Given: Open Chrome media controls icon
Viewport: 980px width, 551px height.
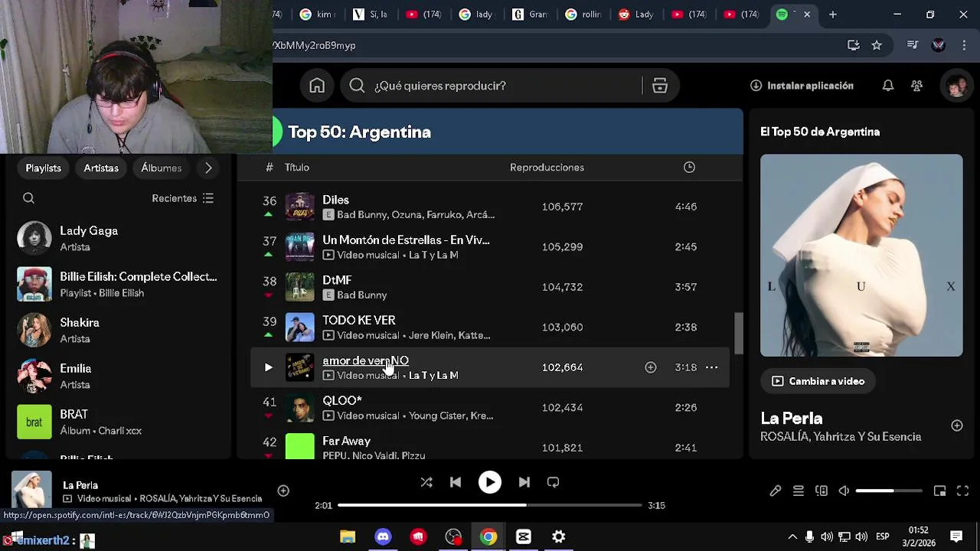Looking at the screenshot, I should 912,45.
